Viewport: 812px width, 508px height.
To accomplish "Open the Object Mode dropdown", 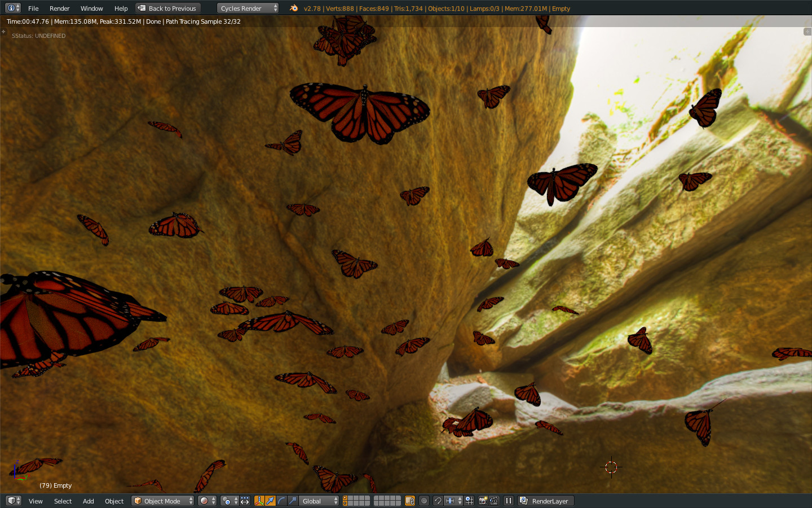I will point(162,501).
